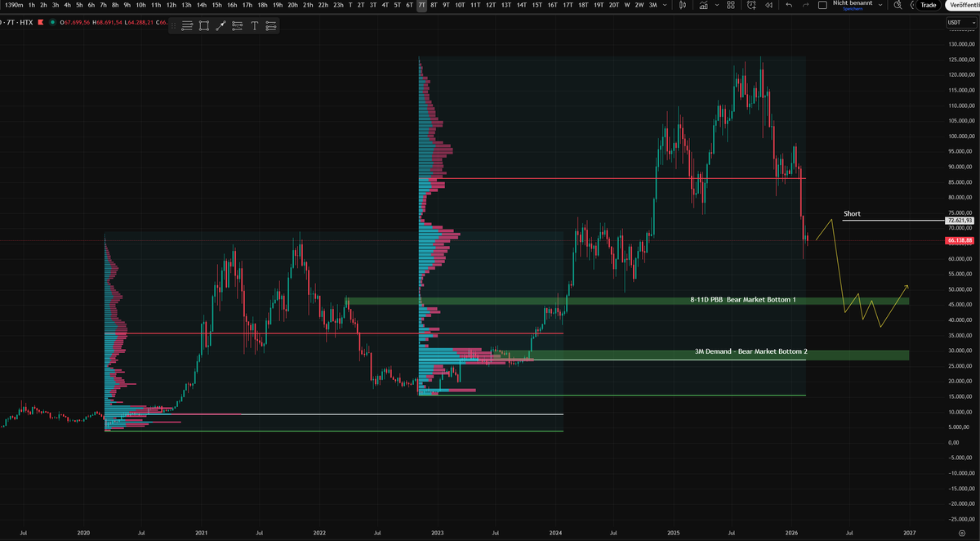Click the red flag icon beside HTX
Image resolution: width=980 pixels, height=541 pixels.
pos(41,22)
